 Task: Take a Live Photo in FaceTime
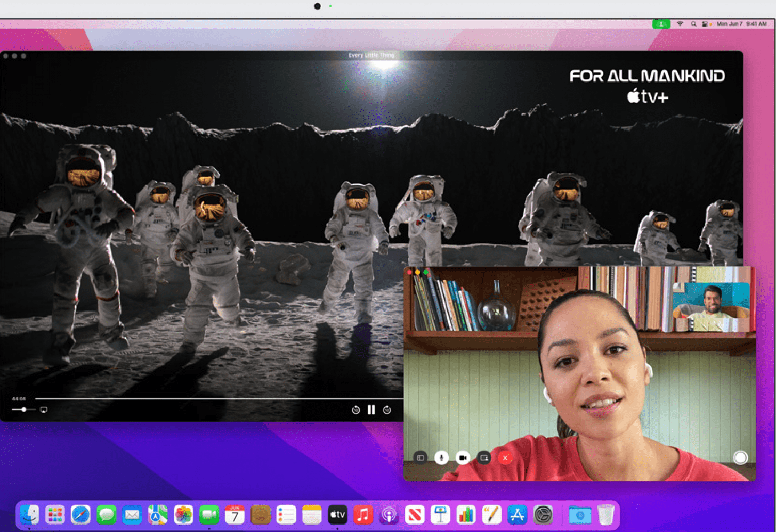point(740,457)
